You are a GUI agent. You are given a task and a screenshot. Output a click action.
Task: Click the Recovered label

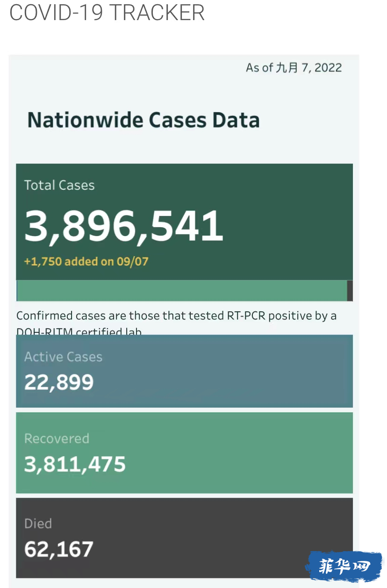pyautogui.click(x=57, y=438)
